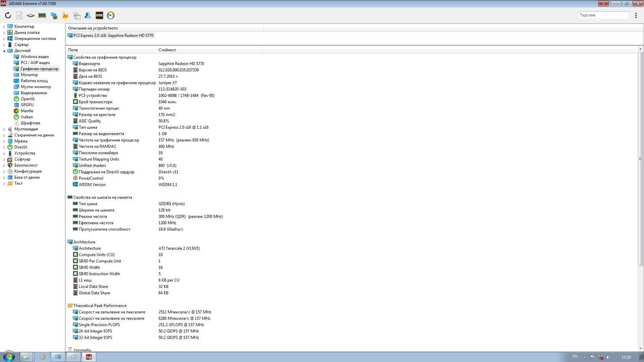Expand the Компютър tree node
This screenshot has height=362, width=644.
pos(4,27)
